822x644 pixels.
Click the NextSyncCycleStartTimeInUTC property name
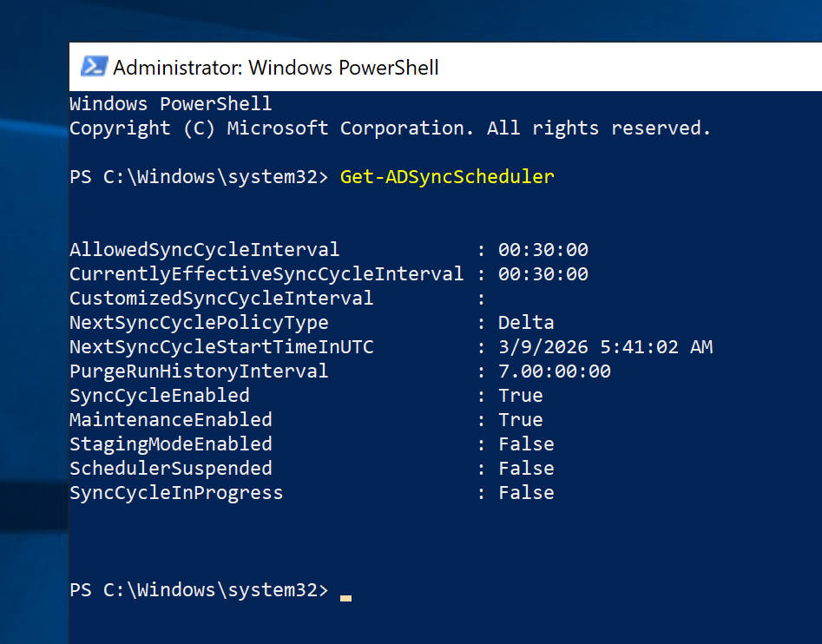point(221,347)
